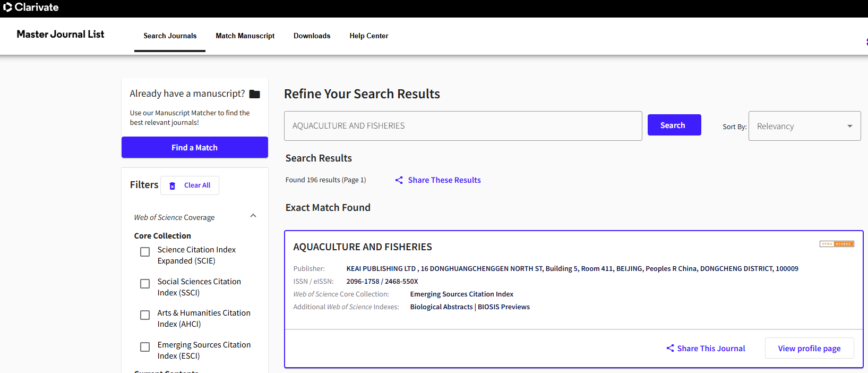
Task: Check the Arts & Humanities Citation Index box
Action: pos(145,315)
